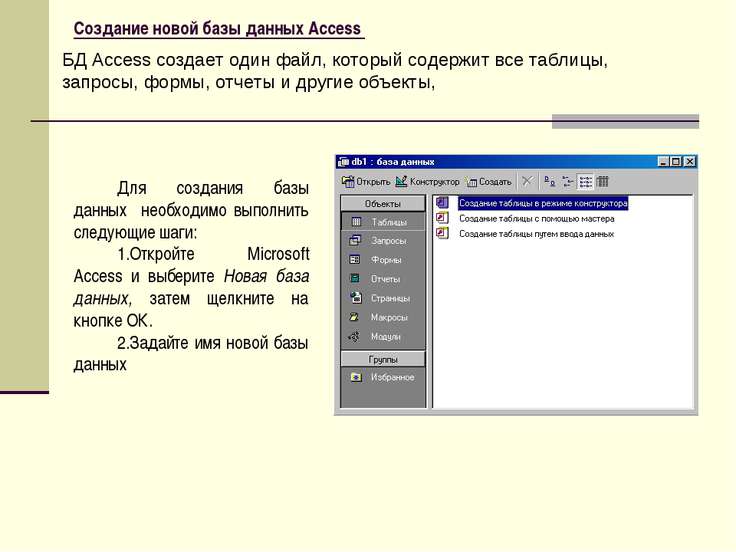The image size is (736, 552).
Task: Click the Создать toolbar button
Action: pos(489,182)
